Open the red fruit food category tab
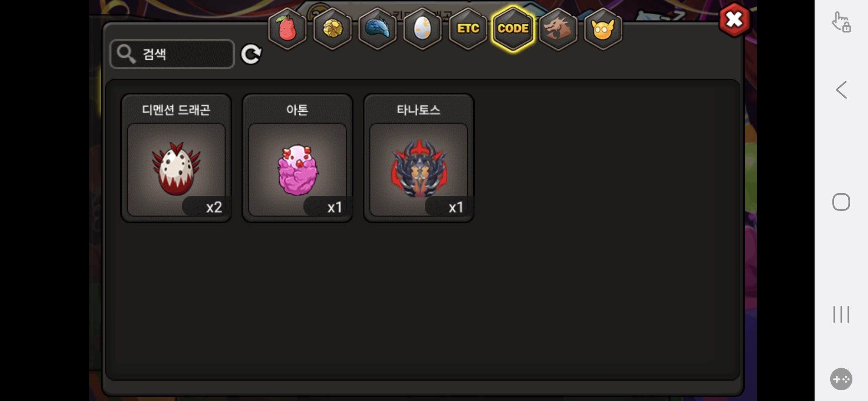This screenshot has width=868, height=401. (x=287, y=29)
